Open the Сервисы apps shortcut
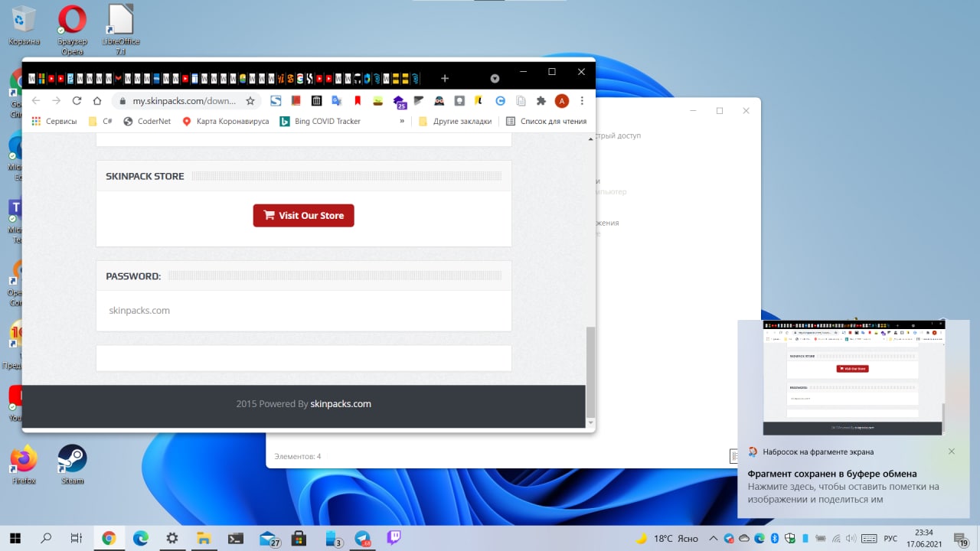 tap(54, 121)
